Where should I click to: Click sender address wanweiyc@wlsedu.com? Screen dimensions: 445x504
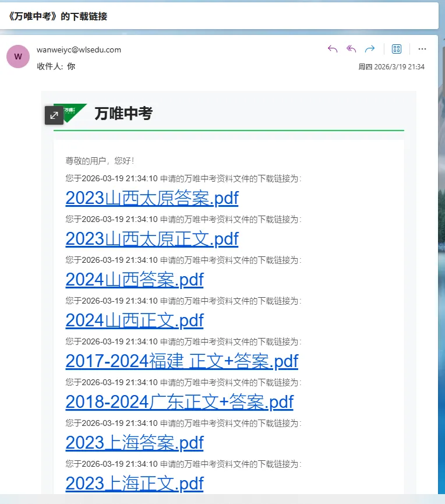click(79, 50)
